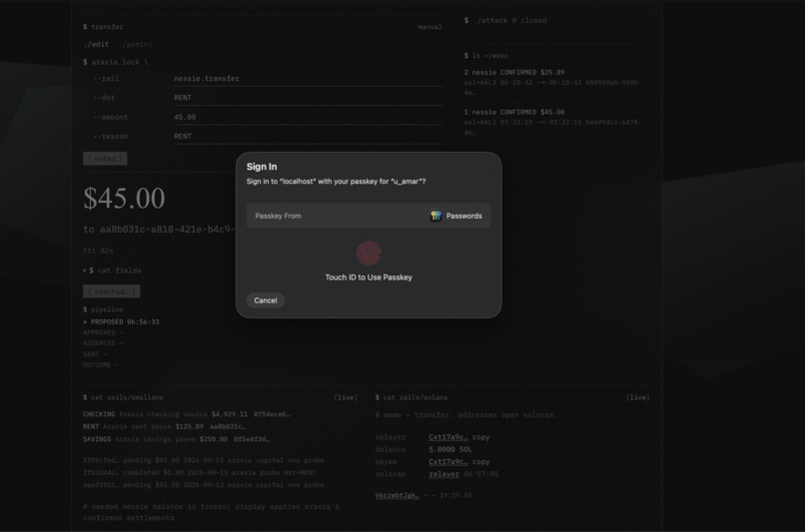Viewport: 805px width, 532px height.
Task: Click the [ enter ] button
Action: [105, 159]
